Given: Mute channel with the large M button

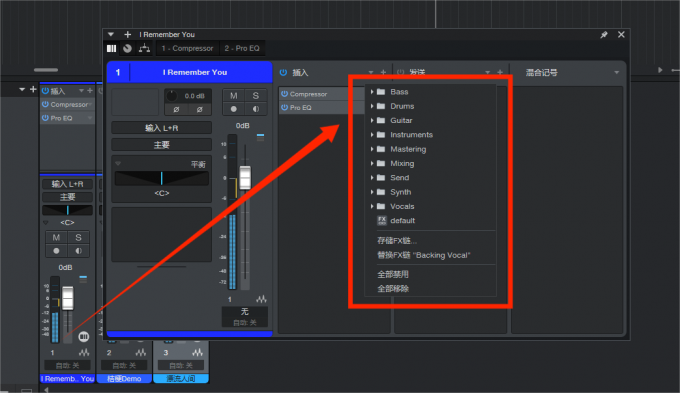Looking at the screenshot, I should click(x=234, y=96).
